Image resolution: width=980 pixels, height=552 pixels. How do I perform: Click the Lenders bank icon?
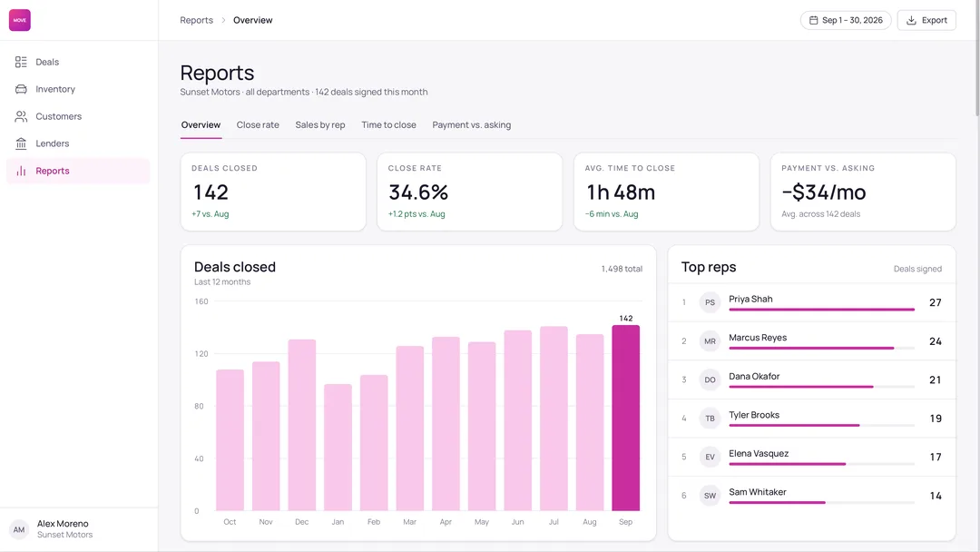21,143
